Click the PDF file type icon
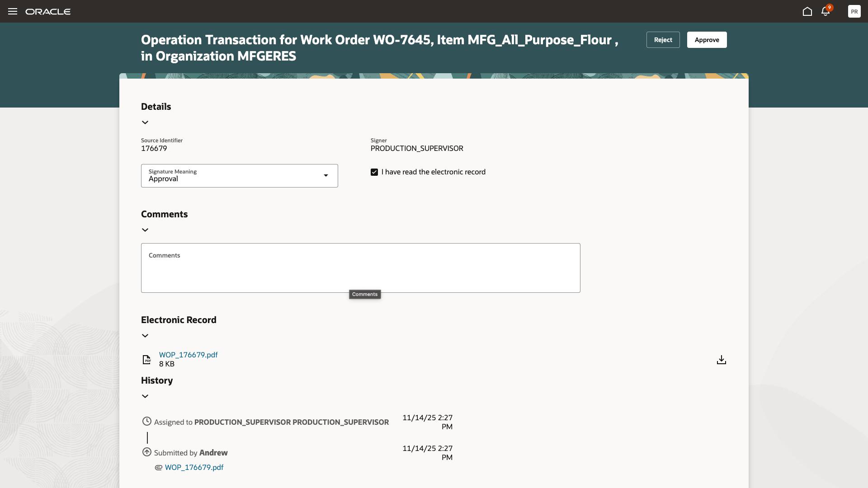This screenshot has width=868, height=488. (x=146, y=359)
